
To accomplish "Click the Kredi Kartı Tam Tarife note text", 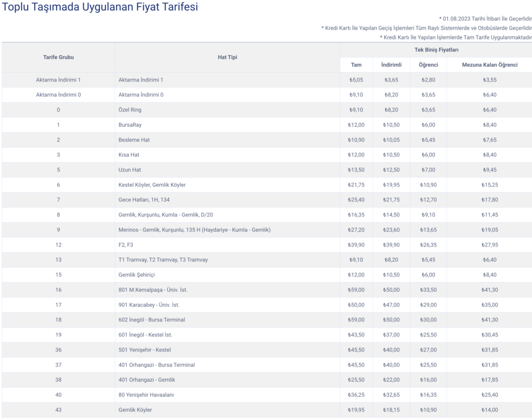I will [456, 37].
